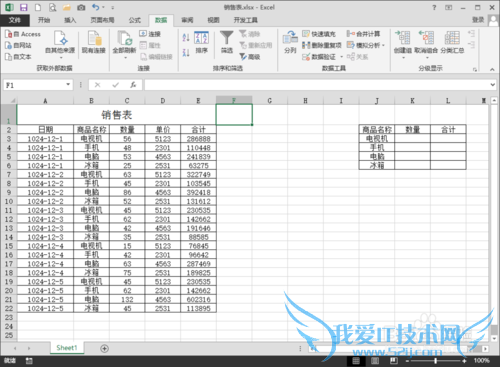Expand the 创建组 group dropdown
The image size is (500, 367).
click(x=403, y=58)
